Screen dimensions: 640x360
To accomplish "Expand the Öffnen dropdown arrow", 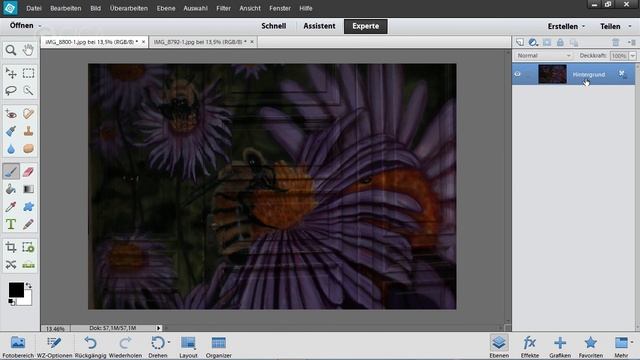I will pyautogui.click(x=40, y=26).
